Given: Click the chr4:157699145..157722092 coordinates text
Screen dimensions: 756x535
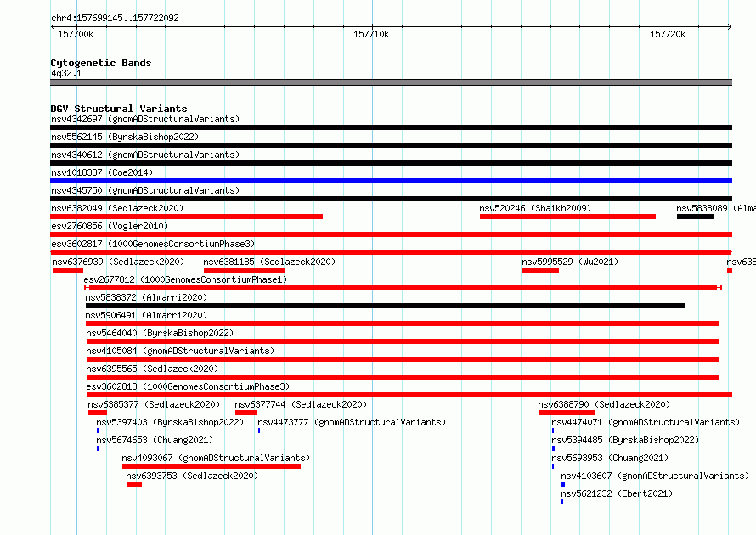Looking at the screenshot, I should [x=115, y=18].
